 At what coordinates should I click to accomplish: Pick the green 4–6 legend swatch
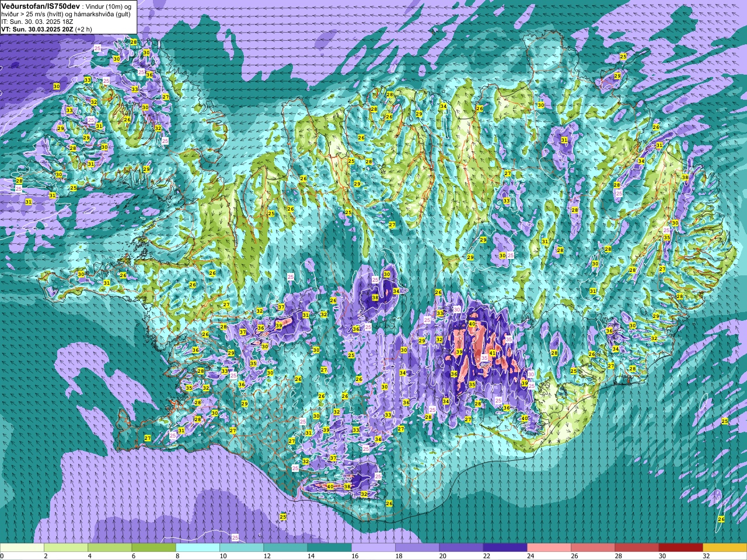coord(110,548)
